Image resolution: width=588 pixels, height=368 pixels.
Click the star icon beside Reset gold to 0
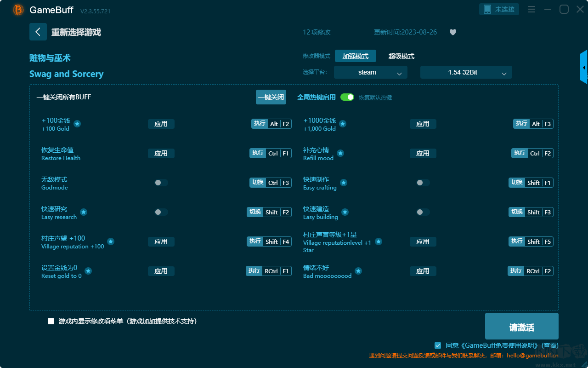pos(88,271)
